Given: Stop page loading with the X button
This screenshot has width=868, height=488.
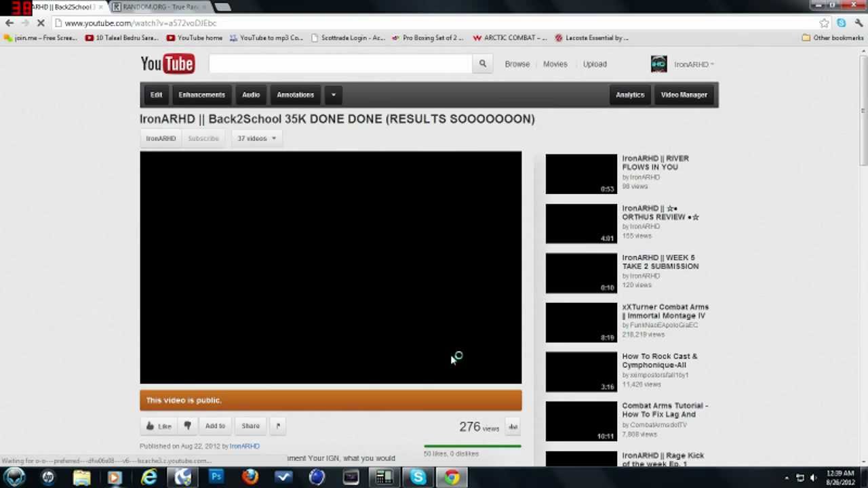Looking at the screenshot, I should click(41, 23).
